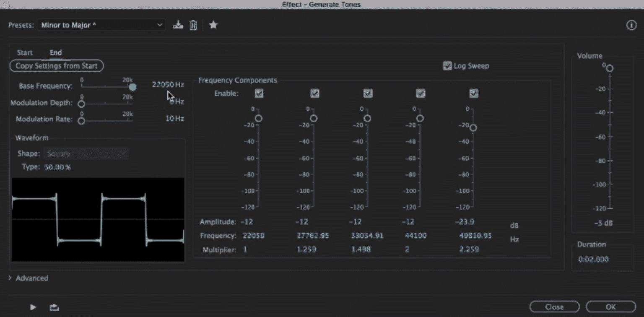The height and width of the screenshot is (317, 644).
Task: Open the effect info panel
Action: click(x=631, y=25)
